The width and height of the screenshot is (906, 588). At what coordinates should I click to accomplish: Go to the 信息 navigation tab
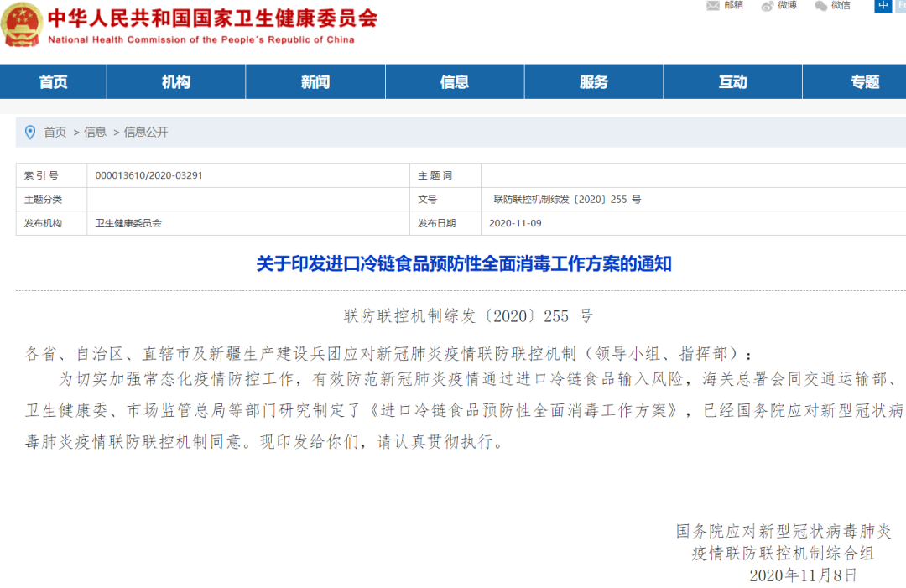(x=455, y=81)
